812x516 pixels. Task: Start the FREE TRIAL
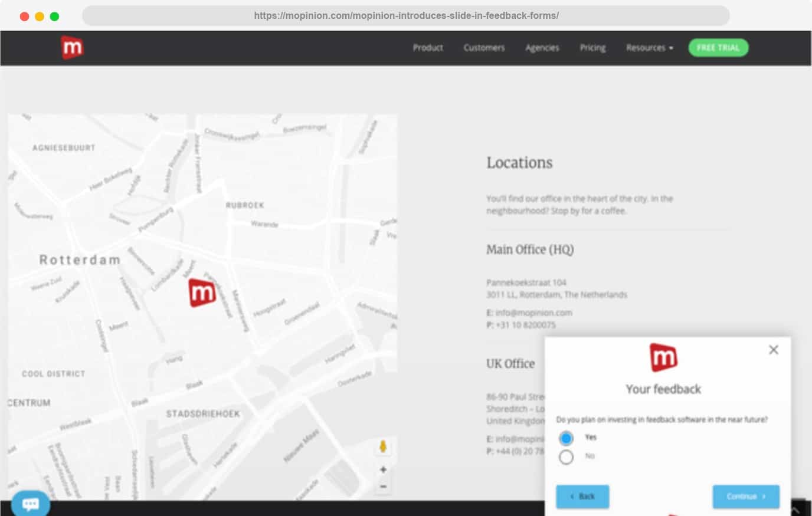click(x=718, y=48)
